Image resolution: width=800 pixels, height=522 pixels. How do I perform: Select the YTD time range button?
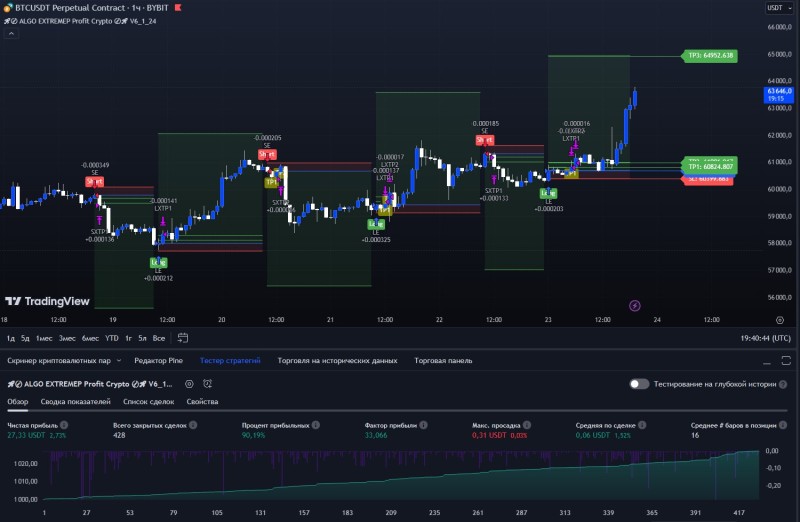111,338
